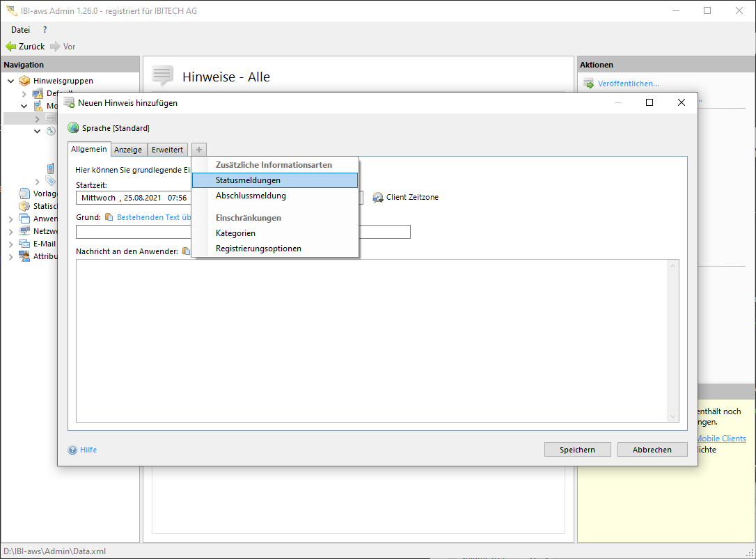Click the green Zurück arrow icon
The height and width of the screenshot is (559, 756).
pyautogui.click(x=10, y=47)
